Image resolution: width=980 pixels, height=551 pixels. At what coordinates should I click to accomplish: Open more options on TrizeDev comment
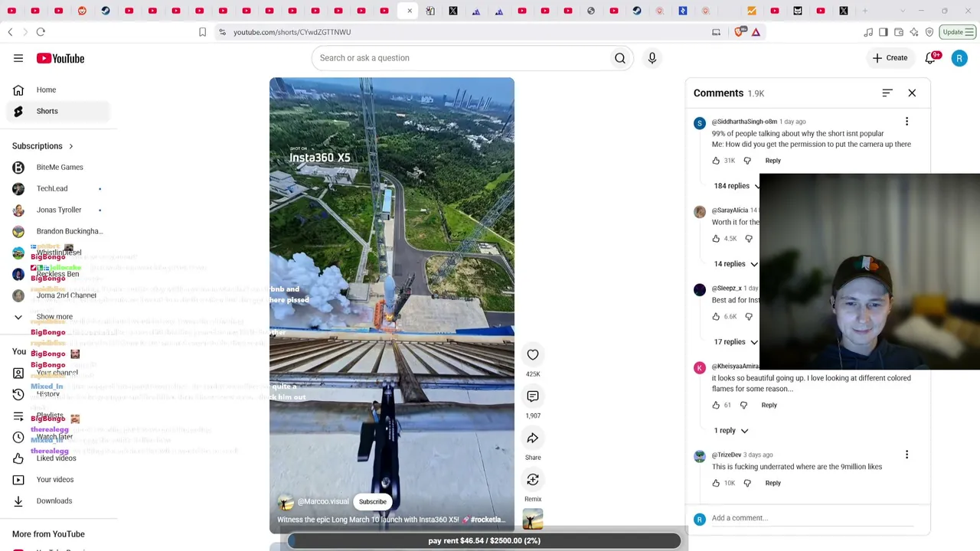coord(906,455)
